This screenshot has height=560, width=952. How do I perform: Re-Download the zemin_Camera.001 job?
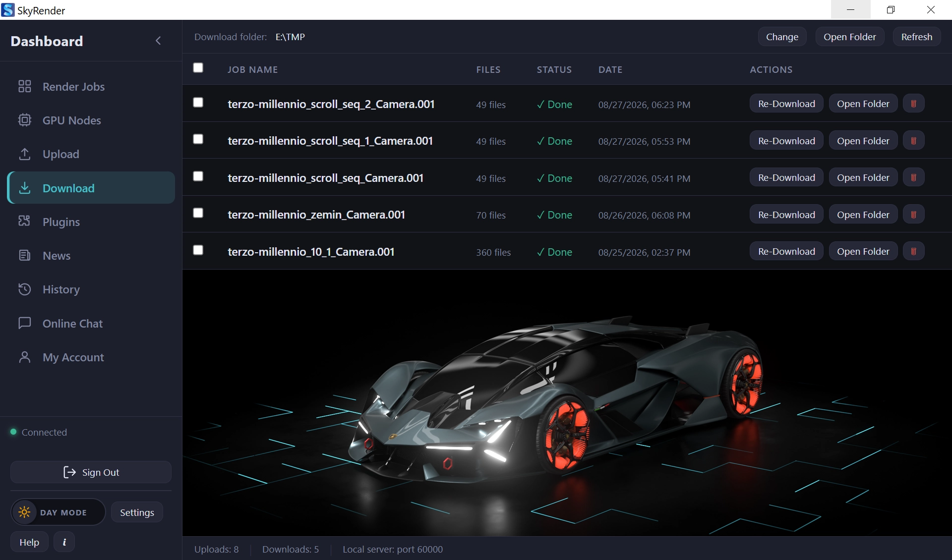tap(786, 215)
